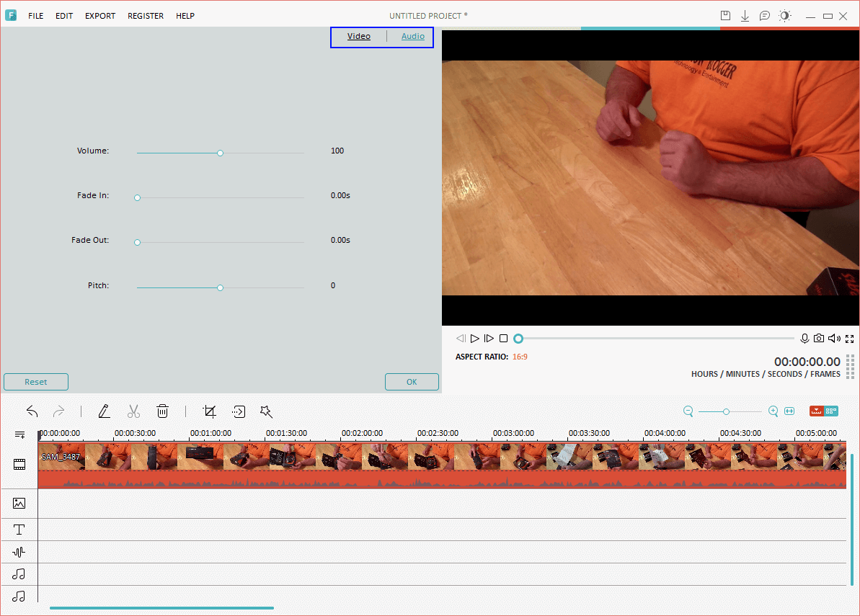
Task: Open the 16:9 aspect ratio selector
Action: [x=520, y=357]
